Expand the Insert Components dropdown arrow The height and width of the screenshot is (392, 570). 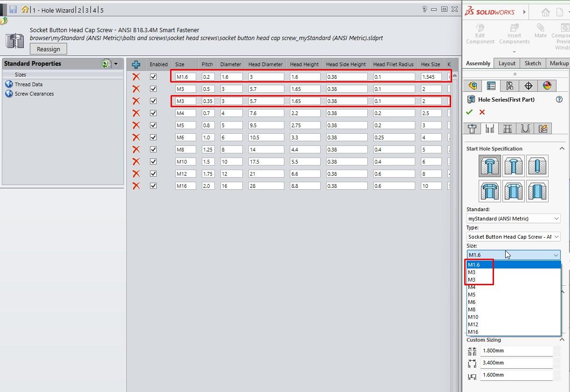tap(515, 52)
